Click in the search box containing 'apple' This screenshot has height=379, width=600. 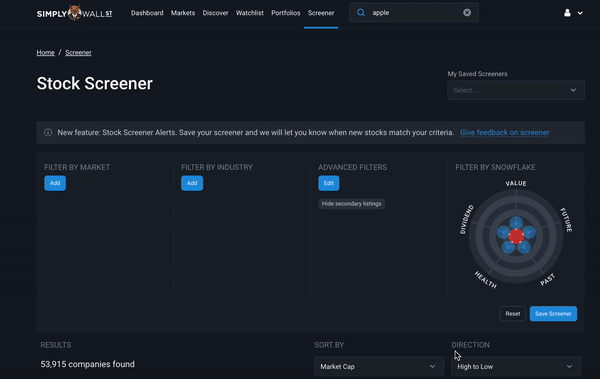414,13
